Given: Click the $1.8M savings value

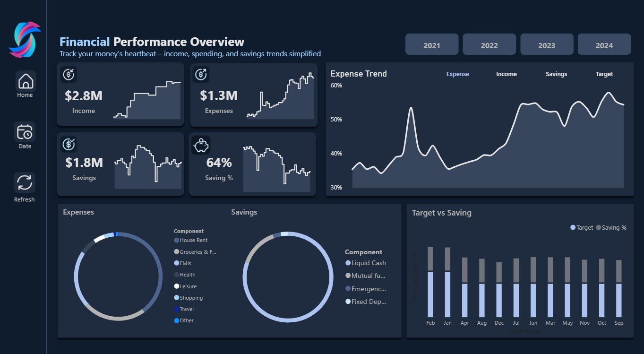Looking at the screenshot, I should [84, 163].
